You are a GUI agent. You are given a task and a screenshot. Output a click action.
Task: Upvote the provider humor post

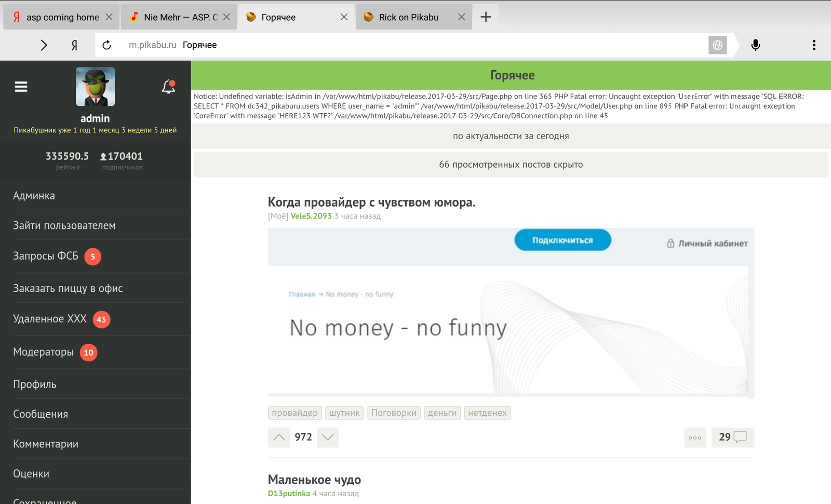pos(279,437)
